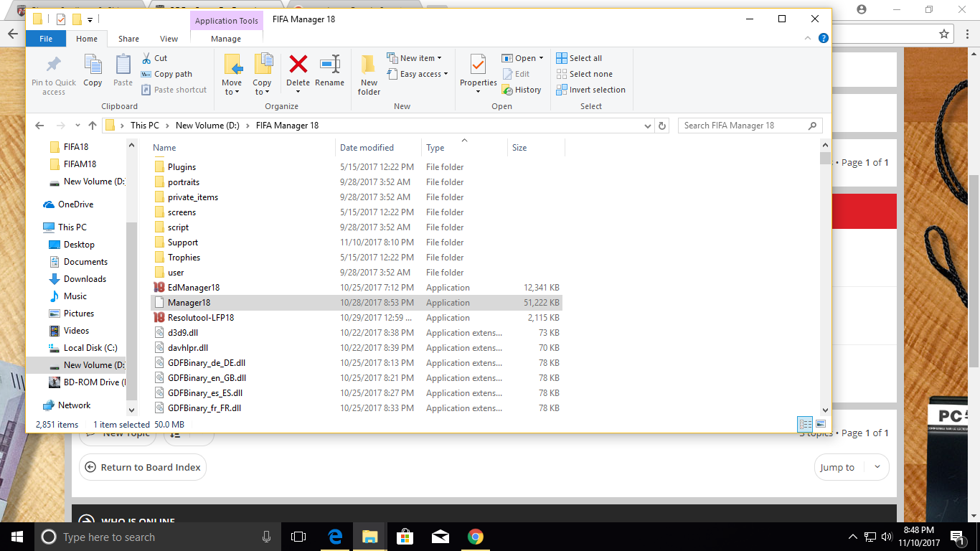Expand the Open button dropdown arrow
The width and height of the screenshot is (980, 551).
tap(541, 58)
